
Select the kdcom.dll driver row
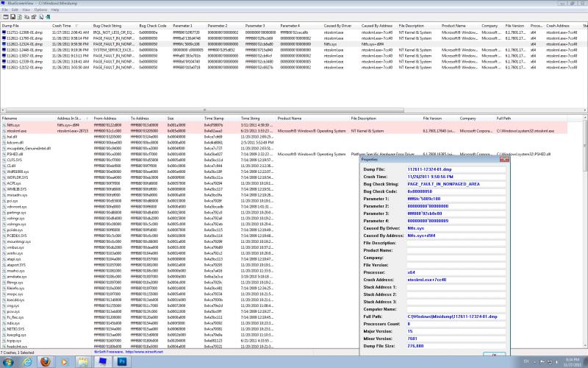[x=284, y=143]
